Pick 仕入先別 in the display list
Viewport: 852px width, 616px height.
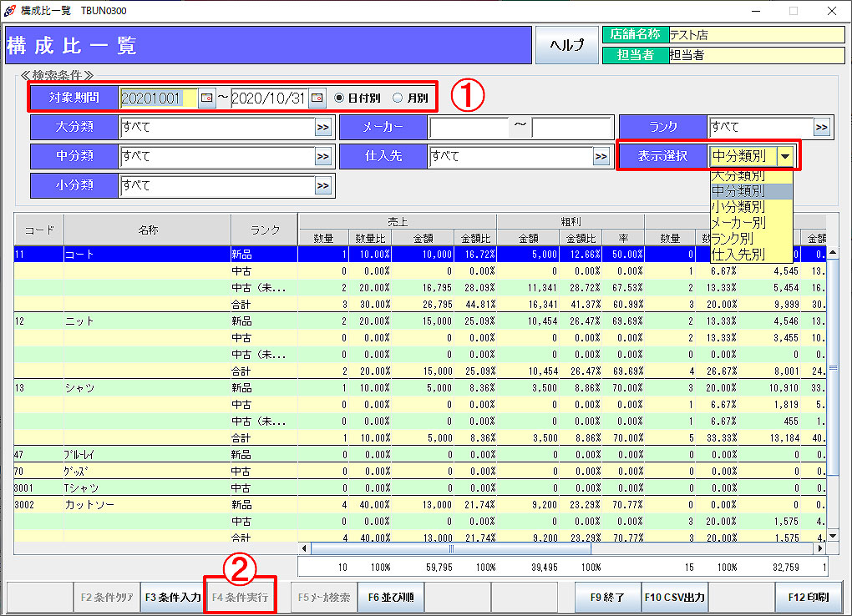[x=738, y=255]
